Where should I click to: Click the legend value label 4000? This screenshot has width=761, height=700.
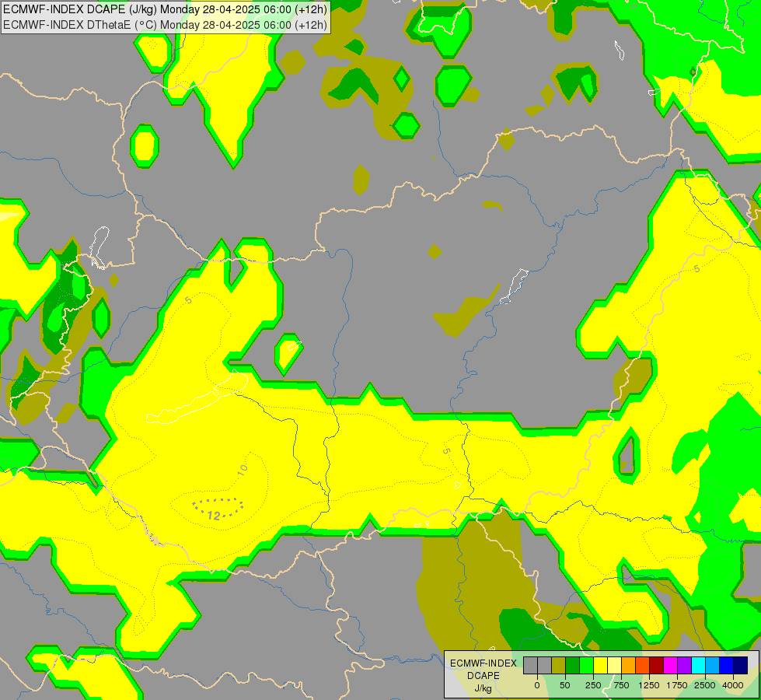coord(733,685)
